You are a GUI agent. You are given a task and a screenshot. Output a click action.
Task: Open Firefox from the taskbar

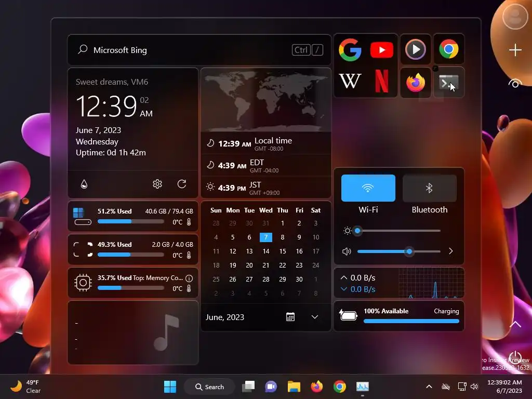point(317,387)
